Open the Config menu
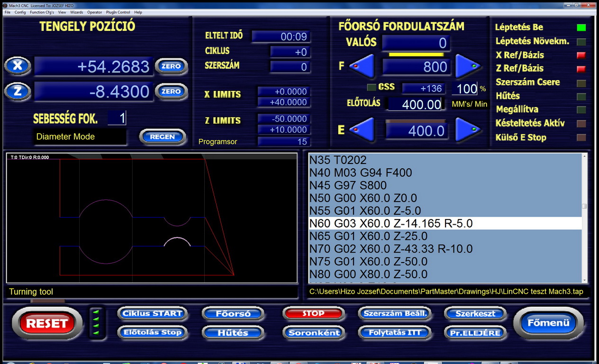 tap(20, 12)
